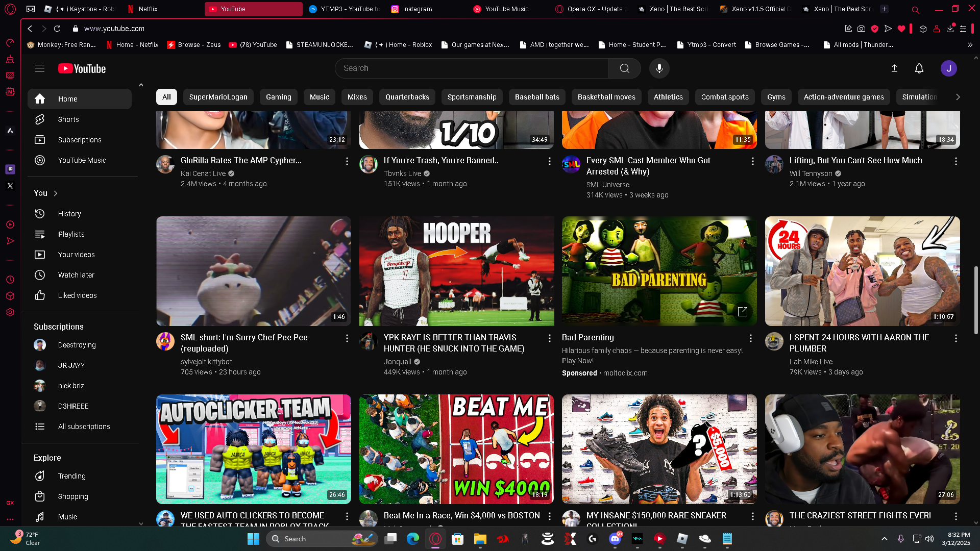Go back using the browser back arrow
Viewport: 980px width, 551px height.
(30, 29)
